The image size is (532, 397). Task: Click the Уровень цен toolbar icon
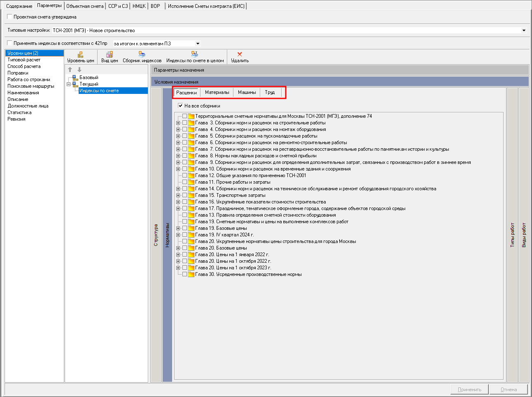click(x=81, y=54)
